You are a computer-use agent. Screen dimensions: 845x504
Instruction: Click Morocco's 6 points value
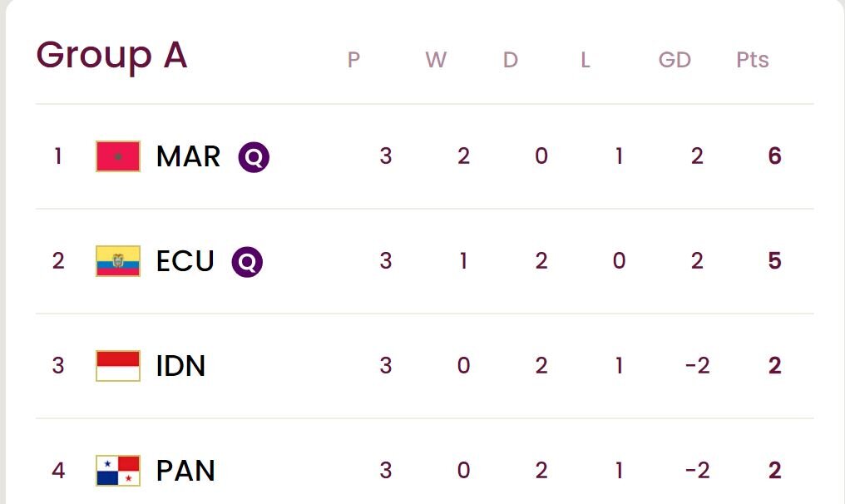(x=775, y=156)
